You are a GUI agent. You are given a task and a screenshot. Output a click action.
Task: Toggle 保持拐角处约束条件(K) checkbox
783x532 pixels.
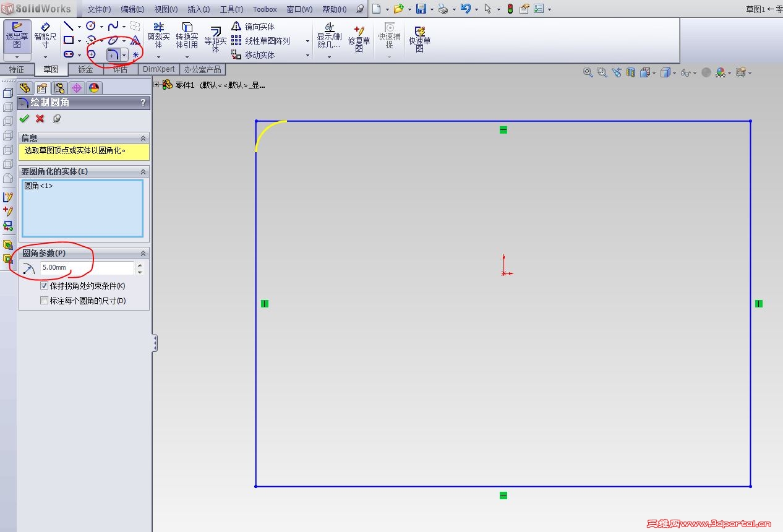(x=44, y=286)
